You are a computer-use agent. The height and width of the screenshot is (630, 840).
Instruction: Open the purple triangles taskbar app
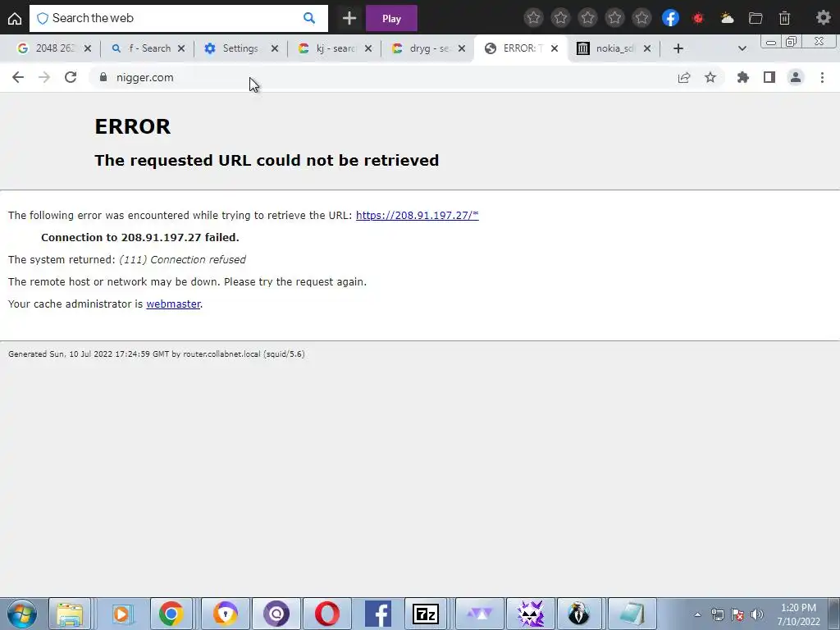(479, 614)
